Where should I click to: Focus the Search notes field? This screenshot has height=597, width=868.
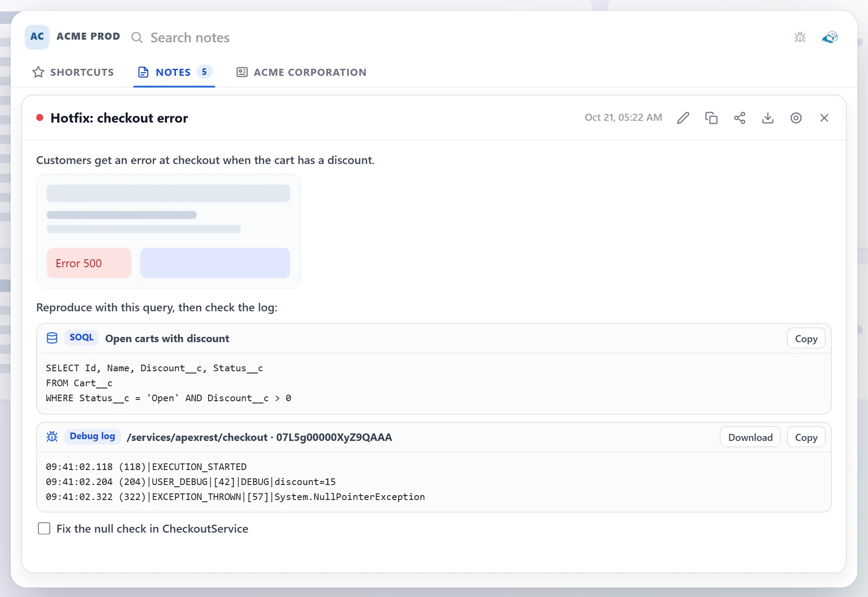tap(190, 37)
